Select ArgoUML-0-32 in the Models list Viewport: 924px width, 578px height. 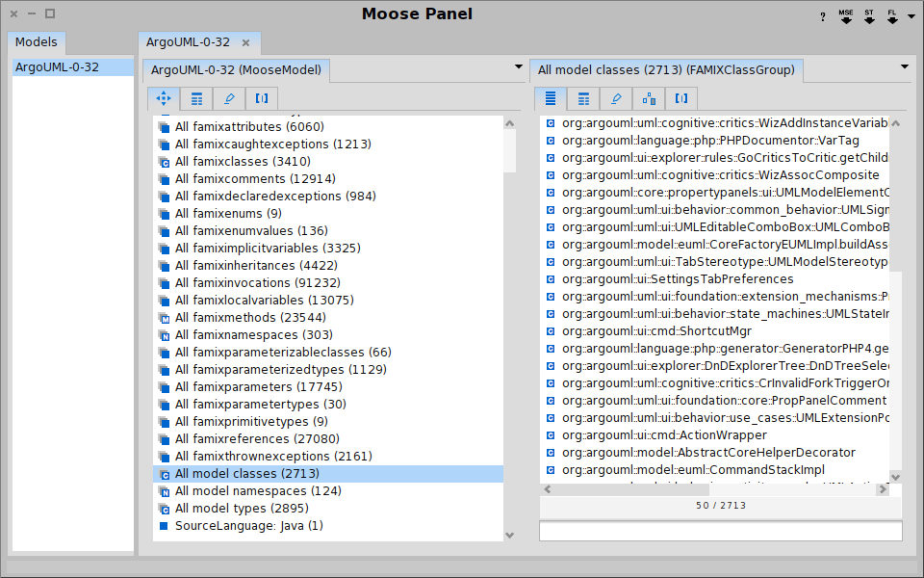click(x=73, y=67)
